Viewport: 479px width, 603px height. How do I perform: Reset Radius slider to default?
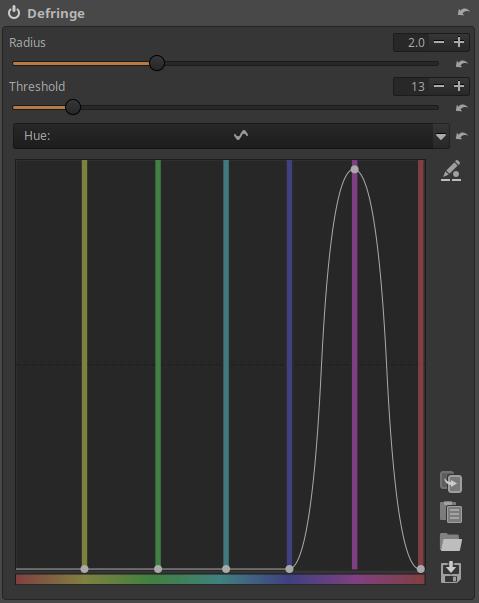pos(461,64)
